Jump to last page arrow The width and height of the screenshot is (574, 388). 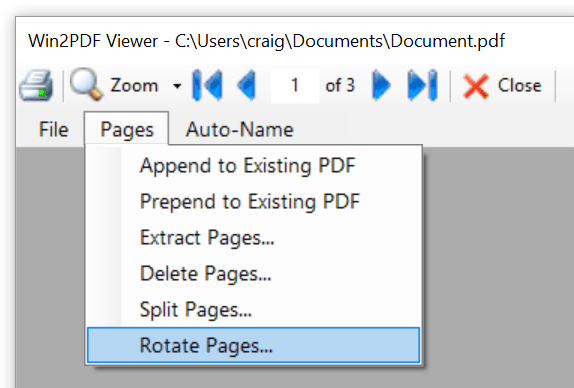tap(422, 85)
